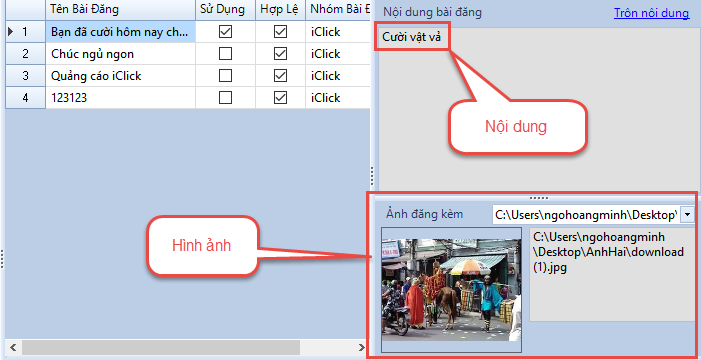The image size is (701, 360).
Task: Click iClick group cell for 123123
Action: (x=338, y=97)
